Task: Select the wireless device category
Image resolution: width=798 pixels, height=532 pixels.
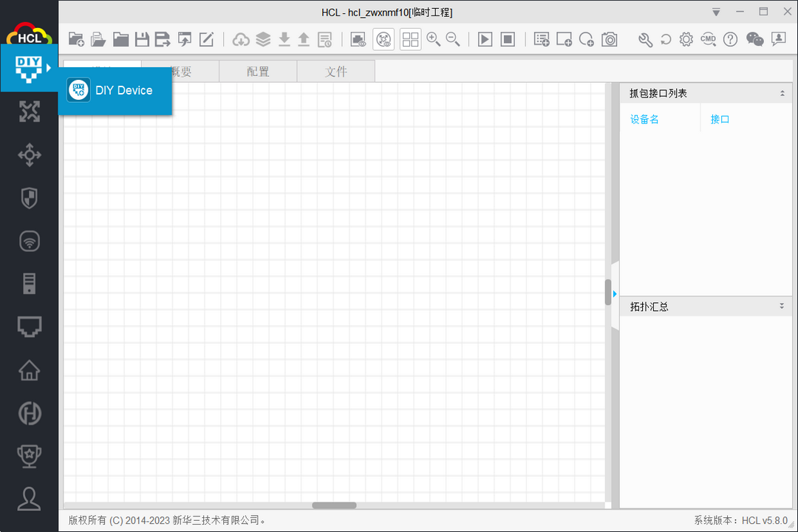Action: pyautogui.click(x=29, y=241)
